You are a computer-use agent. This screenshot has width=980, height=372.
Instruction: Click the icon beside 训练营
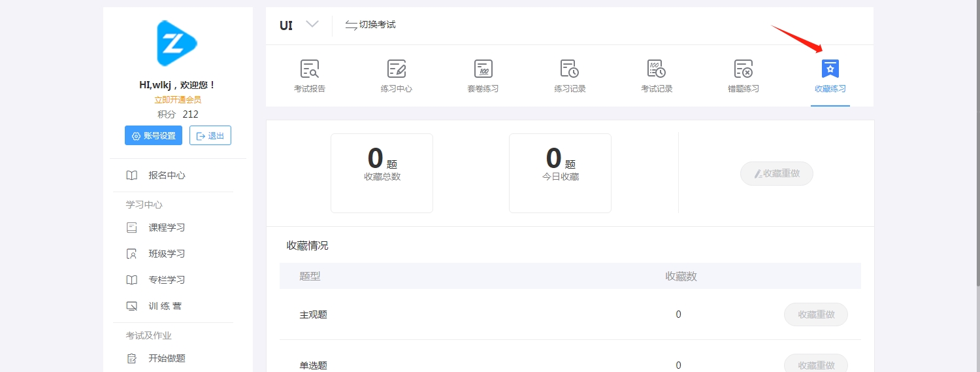point(132,306)
